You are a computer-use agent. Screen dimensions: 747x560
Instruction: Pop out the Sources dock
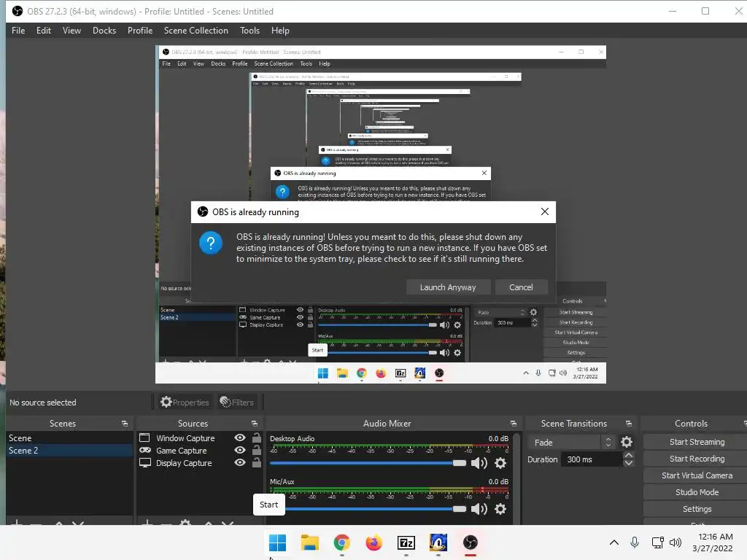(255, 424)
